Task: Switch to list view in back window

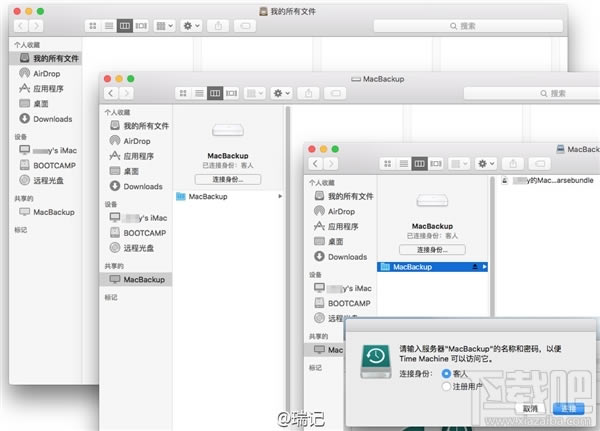Action: coord(109,26)
